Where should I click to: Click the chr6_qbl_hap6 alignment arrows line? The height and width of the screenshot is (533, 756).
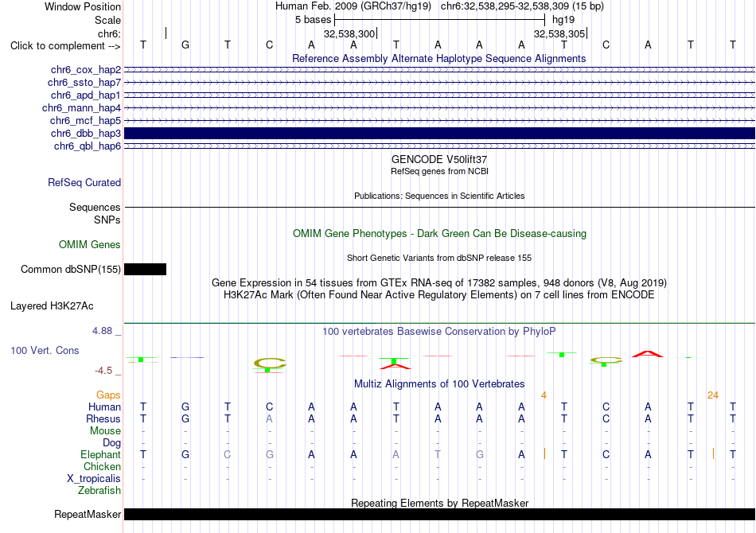tap(439, 146)
